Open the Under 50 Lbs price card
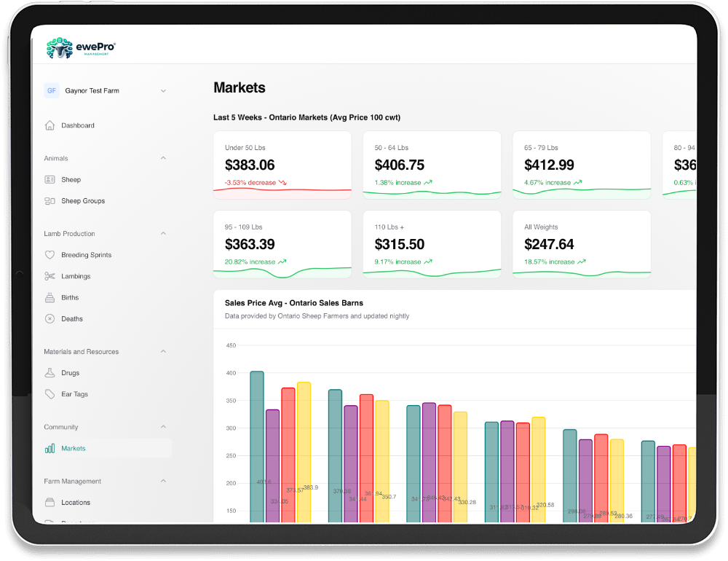This screenshot has width=728, height=561. pos(282,165)
